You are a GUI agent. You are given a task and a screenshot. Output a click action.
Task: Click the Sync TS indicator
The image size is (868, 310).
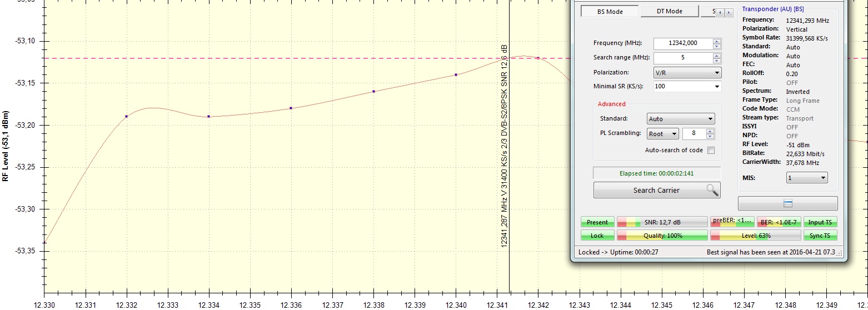[x=820, y=236]
